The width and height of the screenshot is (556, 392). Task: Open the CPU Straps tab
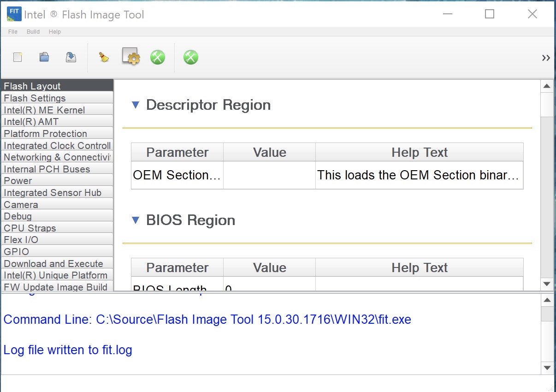30,228
